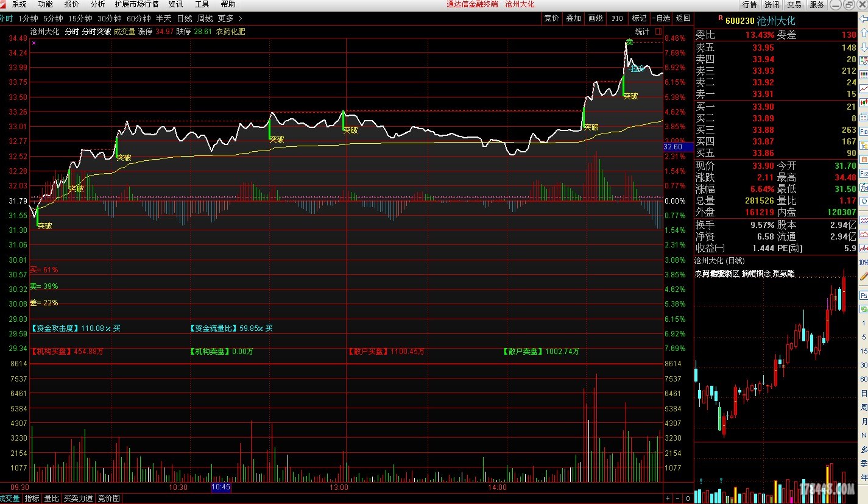868x504 pixels.
Task: Click the 叠加 overlay button
Action: (573, 18)
